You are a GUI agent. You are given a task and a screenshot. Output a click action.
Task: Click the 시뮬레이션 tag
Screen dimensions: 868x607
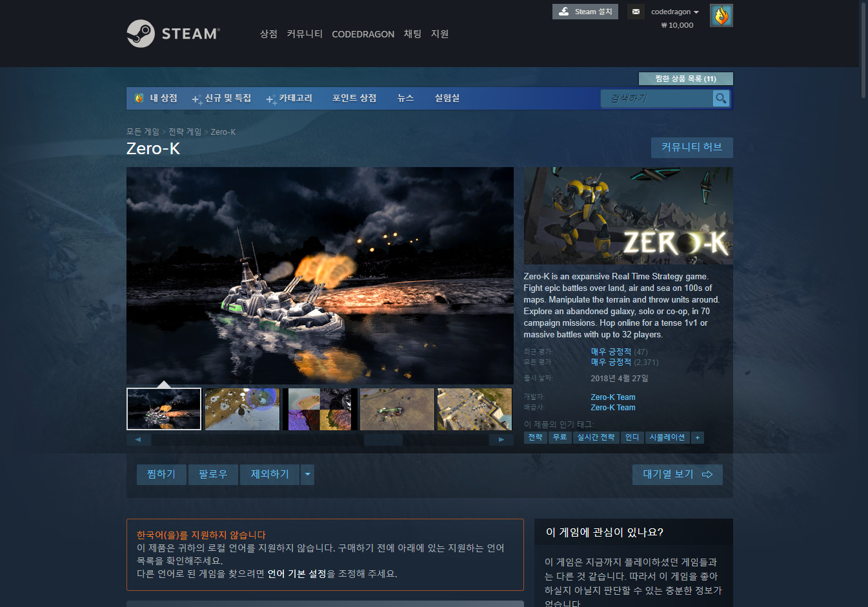point(667,437)
